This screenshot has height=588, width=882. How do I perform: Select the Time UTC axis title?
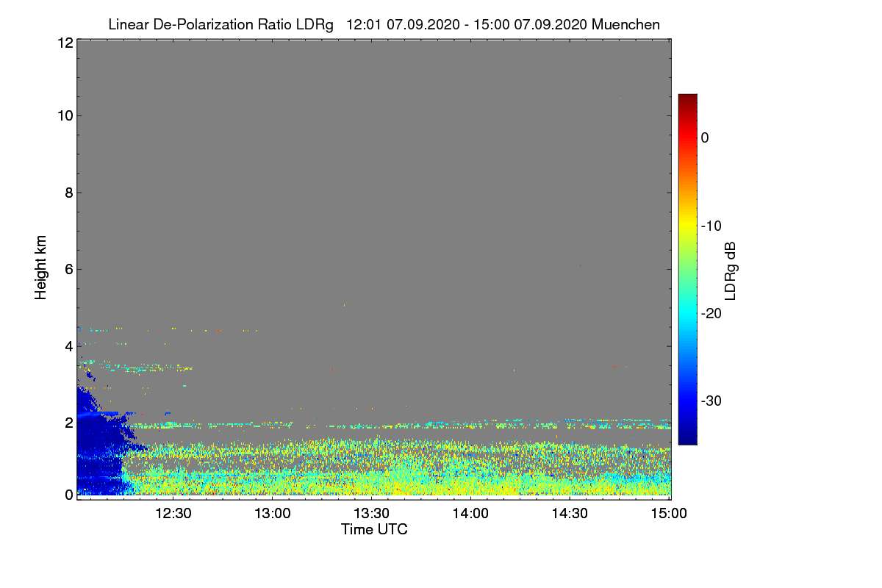tap(374, 529)
